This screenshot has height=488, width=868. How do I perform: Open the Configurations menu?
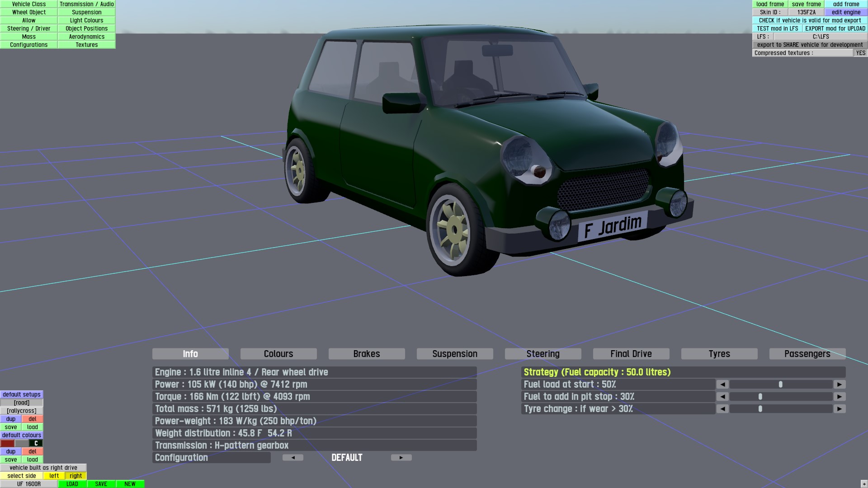click(x=29, y=45)
